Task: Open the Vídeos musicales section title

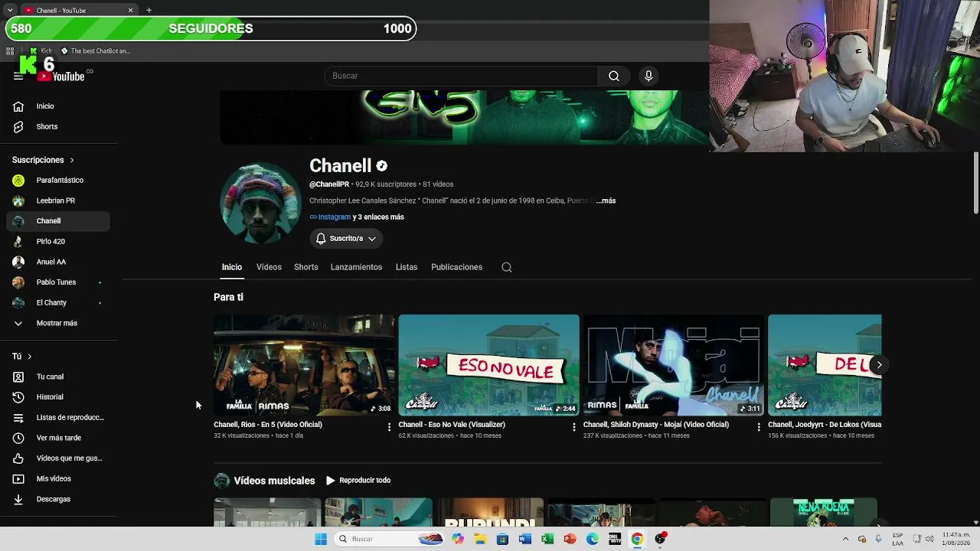Action: [x=274, y=481]
